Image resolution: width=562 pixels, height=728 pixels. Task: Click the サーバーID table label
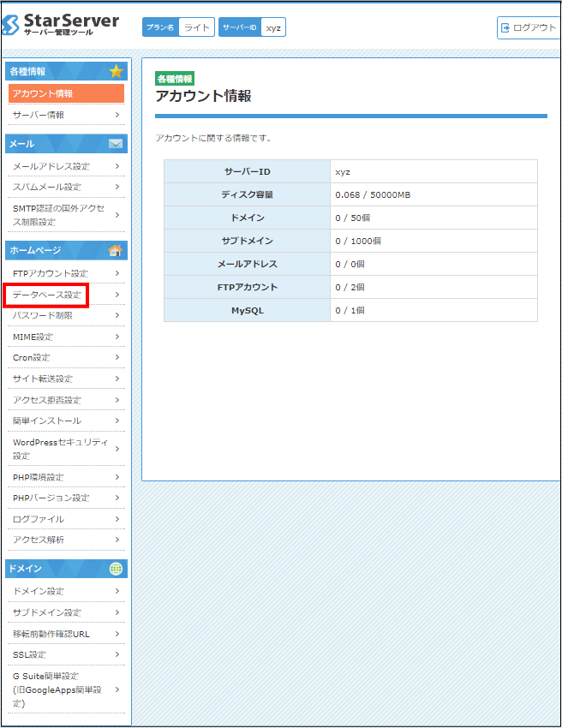pyautogui.click(x=247, y=172)
